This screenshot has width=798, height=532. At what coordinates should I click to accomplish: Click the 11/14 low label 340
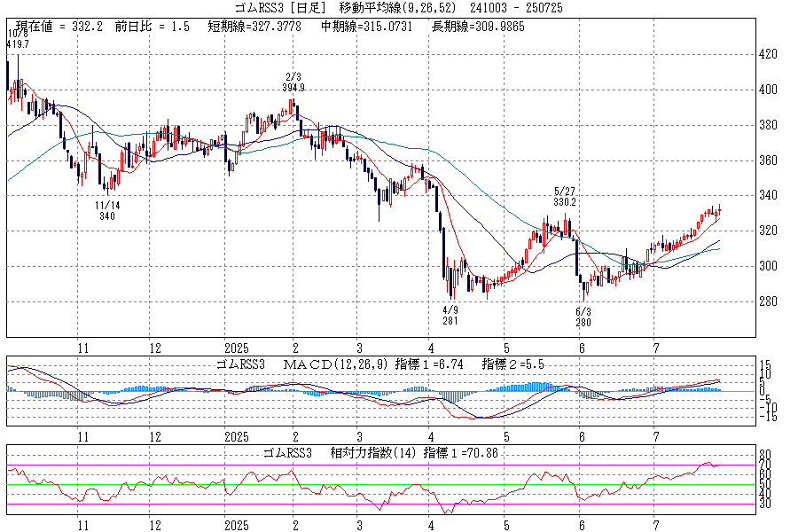click(x=106, y=215)
